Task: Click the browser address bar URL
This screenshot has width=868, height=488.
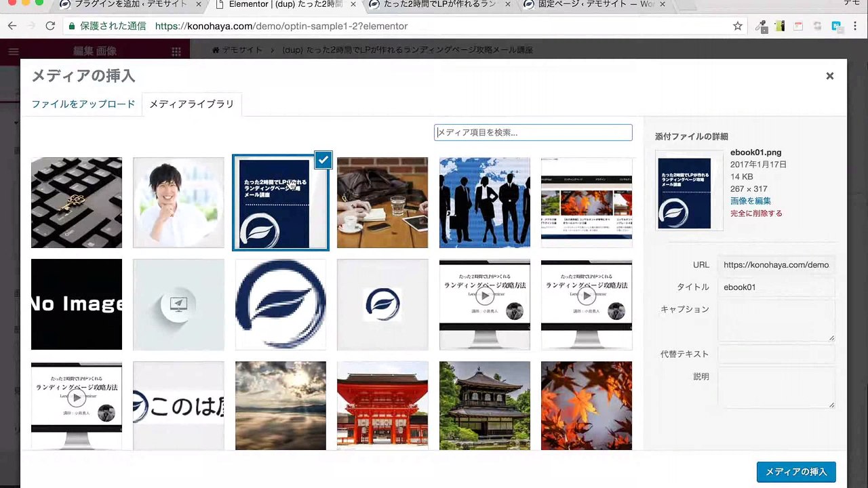Action: [x=281, y=26]
